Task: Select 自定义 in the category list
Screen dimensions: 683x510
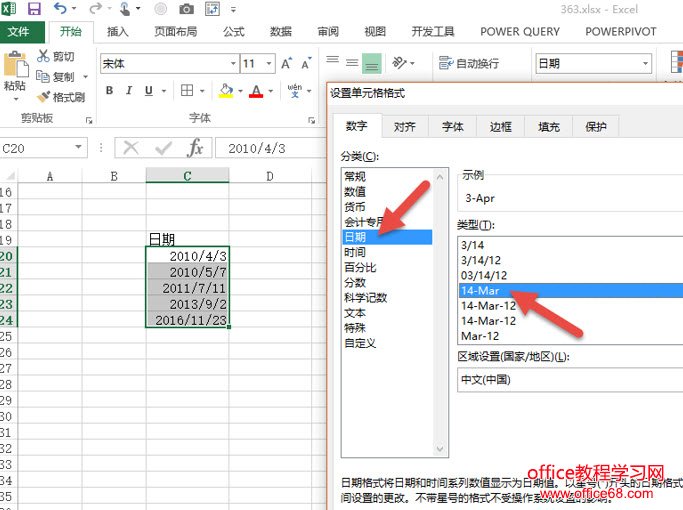Action: [387, 343]
